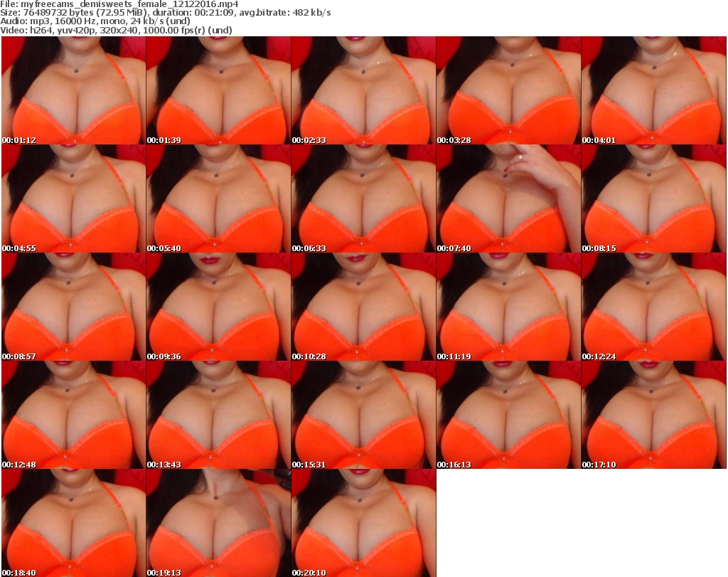Choose the thumbnail stamped 00:08:15
This screenshot has width=728, height=577.
(653, 198)
